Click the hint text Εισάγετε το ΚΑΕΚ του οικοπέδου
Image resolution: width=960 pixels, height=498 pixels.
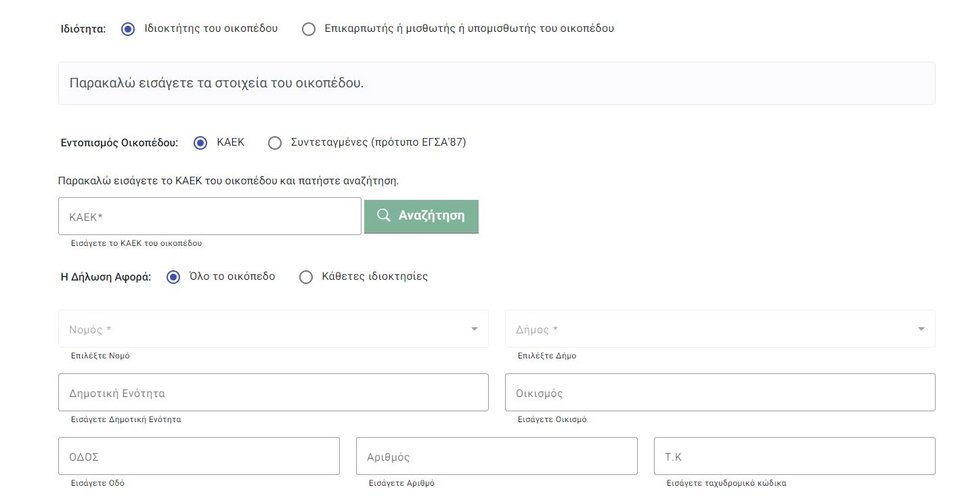[136, 243]
